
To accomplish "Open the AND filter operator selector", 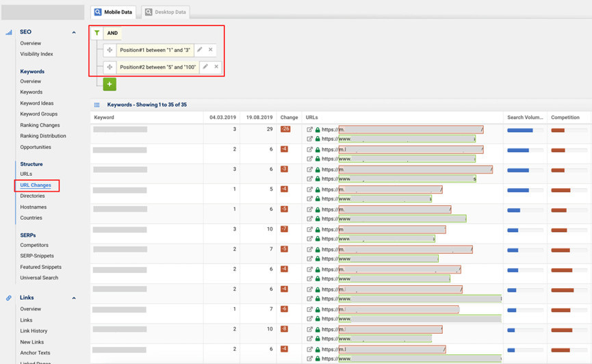I will coord(112,33).
